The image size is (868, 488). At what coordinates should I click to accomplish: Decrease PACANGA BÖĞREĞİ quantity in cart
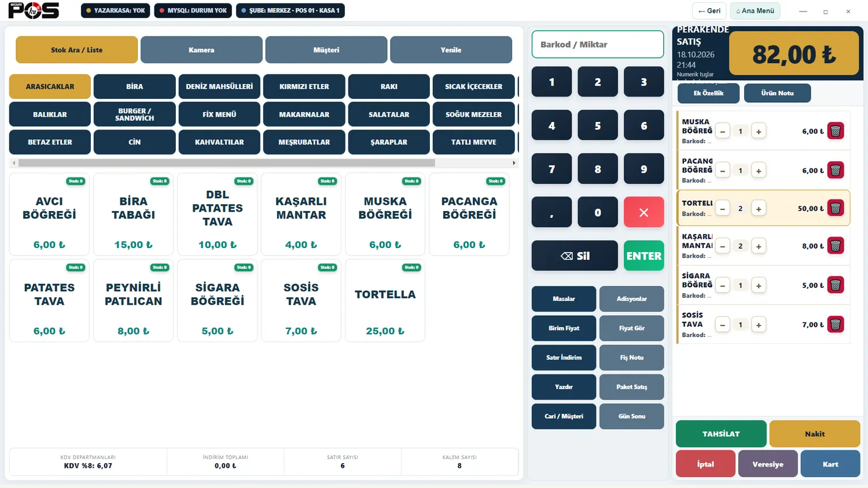(x=722, y=171)
